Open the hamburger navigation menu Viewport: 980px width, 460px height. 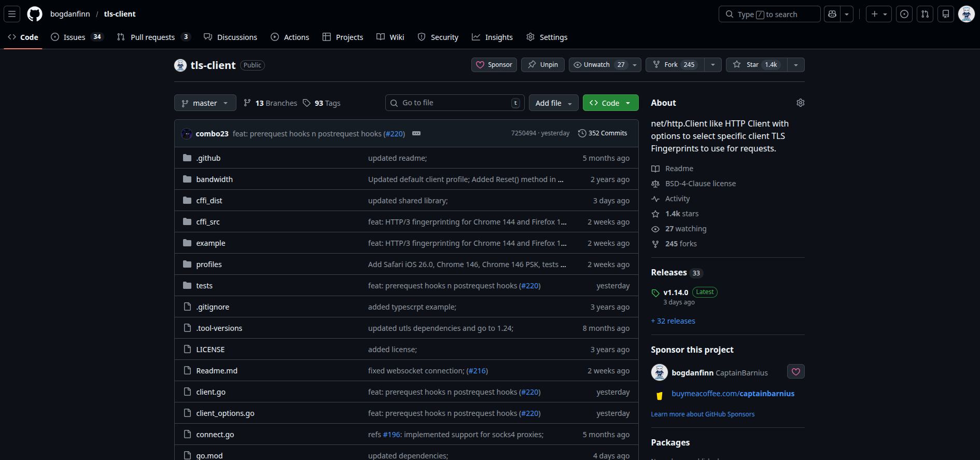(12, 14)
